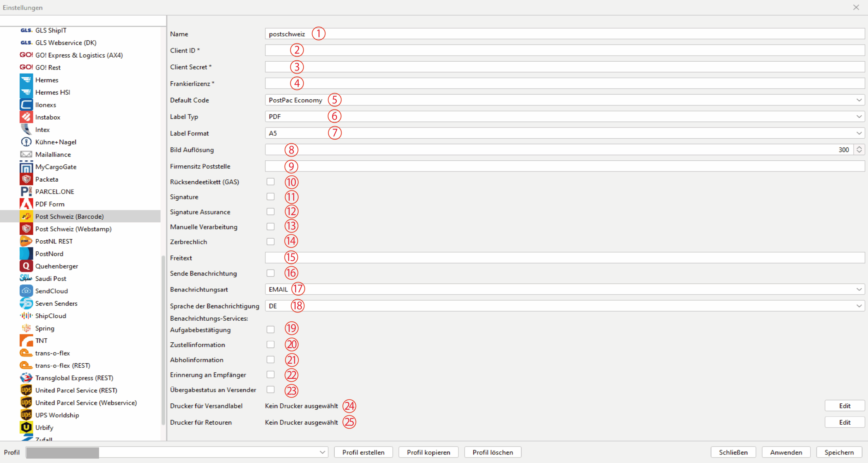Click the Bild Auflösung stepper arrows

click(x=859, y=149)
